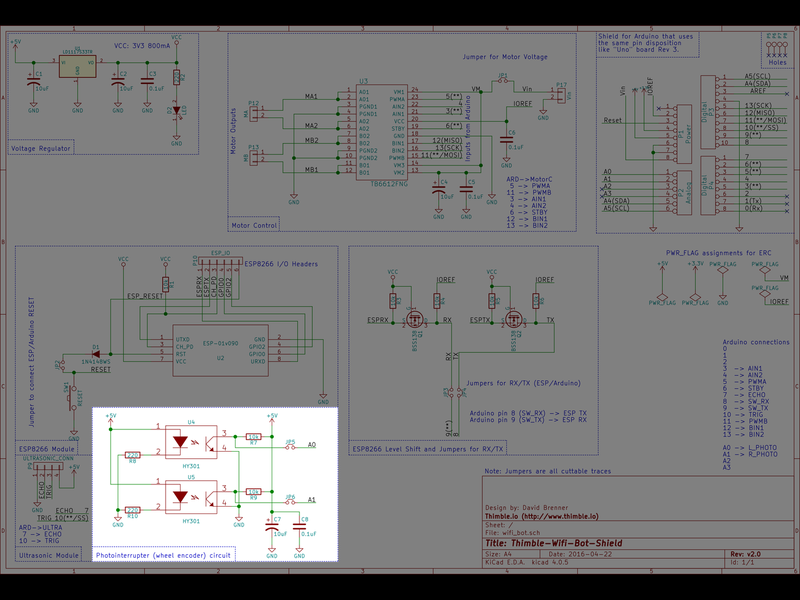Click the "Voltage Regulator" section label

coord(41,148)
